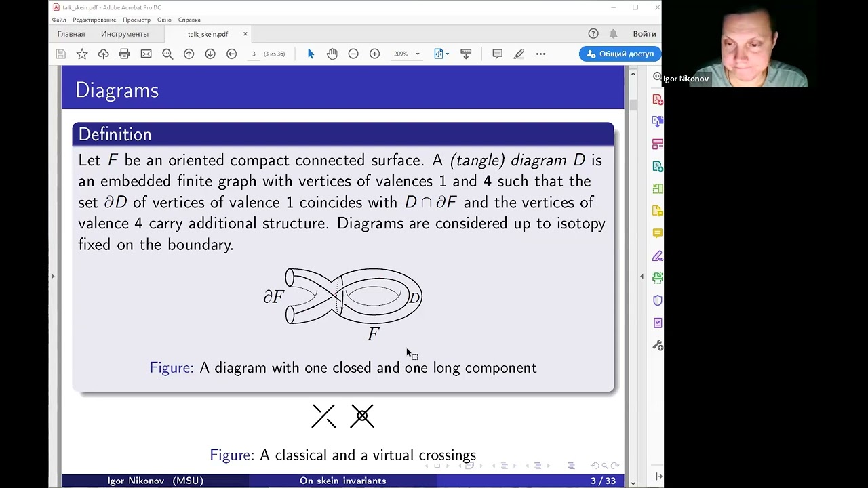Expand the left navigation pane arrow
This screenshot has width=868, height=488.
click(x=52, y=276)
